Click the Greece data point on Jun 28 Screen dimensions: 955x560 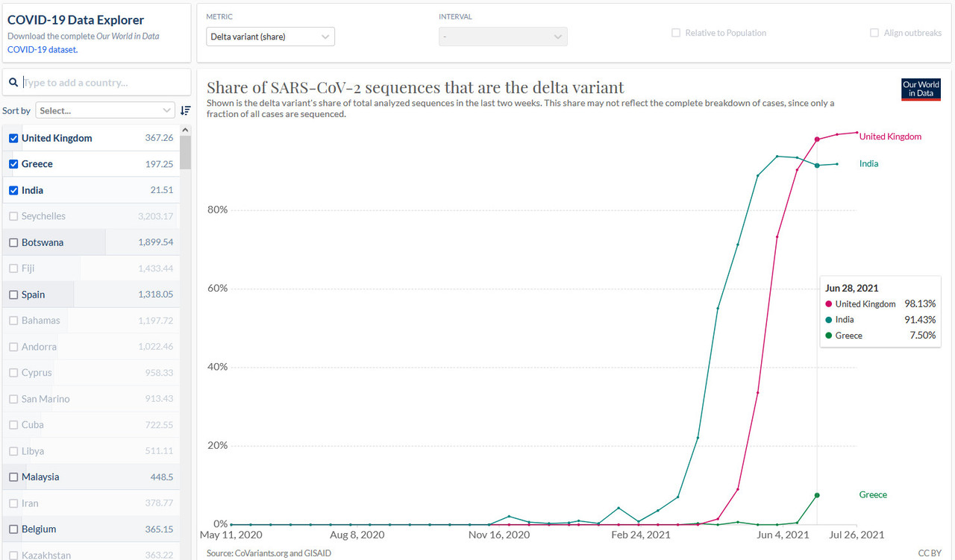(817, 495)
